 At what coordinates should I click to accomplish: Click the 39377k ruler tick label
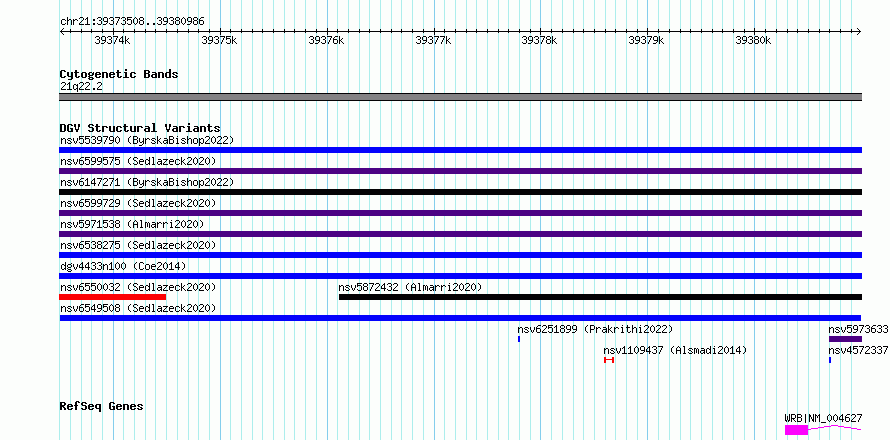433,40
